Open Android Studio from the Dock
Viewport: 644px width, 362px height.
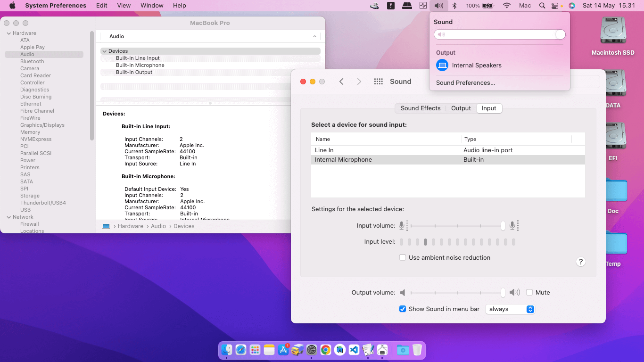click(340, 350)
